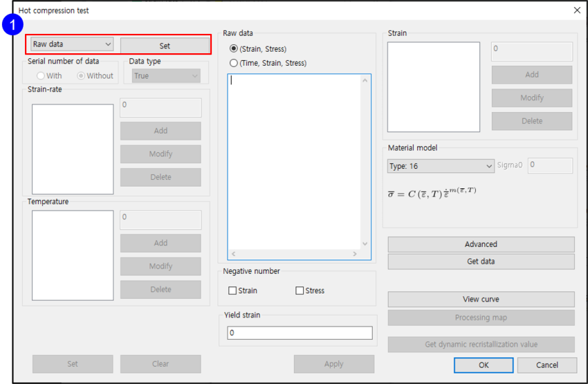Close the Hot compression test dialog
Image resolution: width=588 pixels, height=384 pixels.
577,10
